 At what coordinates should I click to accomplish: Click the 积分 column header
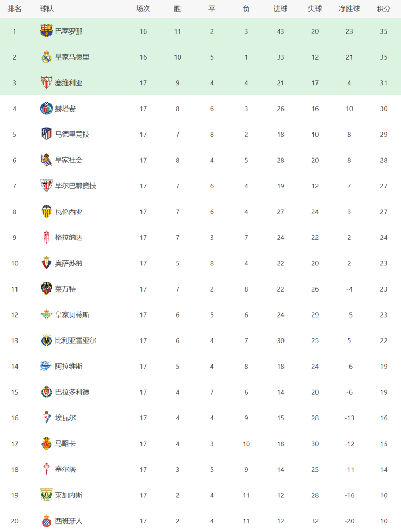(383, 9)
